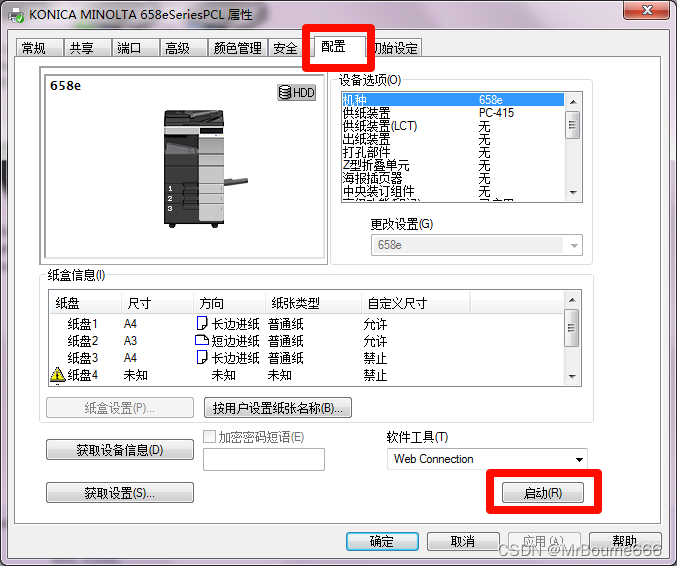Click the 方向 column header
Viewport: 677px width, 566px height.
(229, 303)
